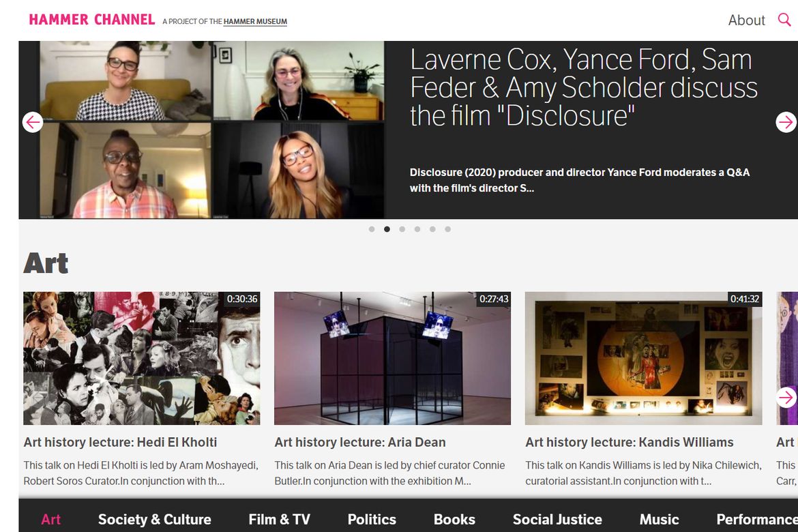Switch to the Performance tab
Screen dimensions: 798x532
click(757, 519)
